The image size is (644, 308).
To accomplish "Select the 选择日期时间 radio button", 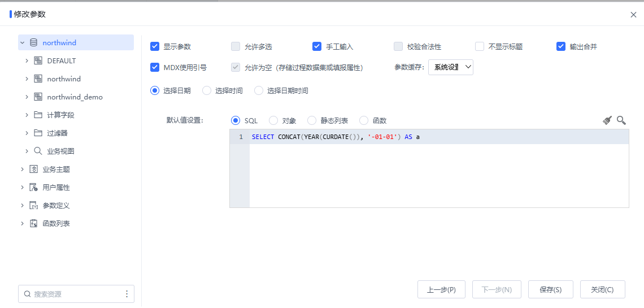I will pos(259,91).
